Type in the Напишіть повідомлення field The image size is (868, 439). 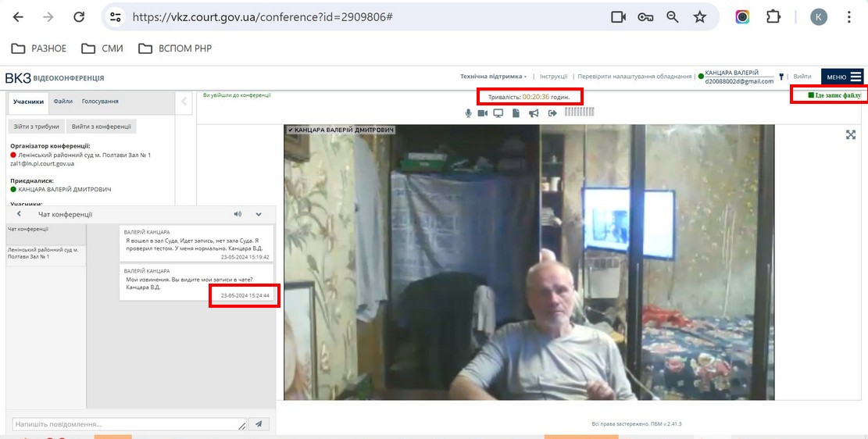coord(130,425)
